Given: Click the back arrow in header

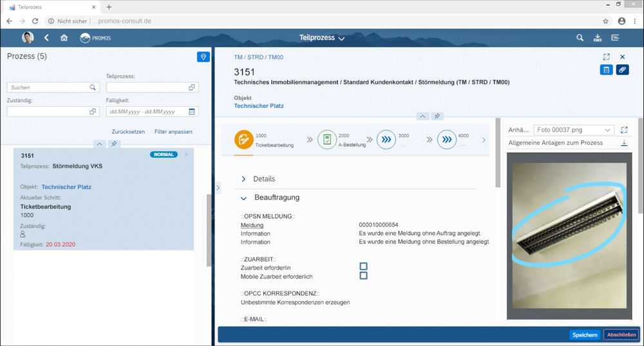Looking at the screenshot, I should [x=46, y=38].
